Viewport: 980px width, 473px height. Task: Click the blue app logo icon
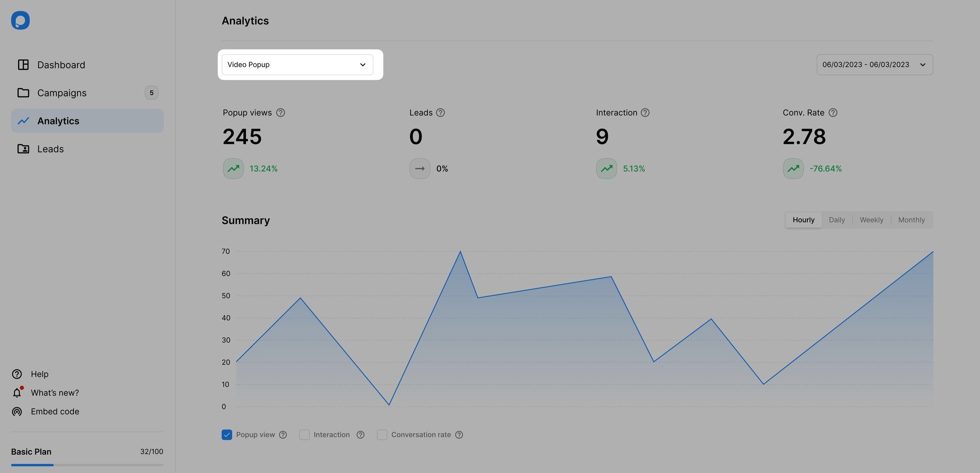click(x=20, y=21)
